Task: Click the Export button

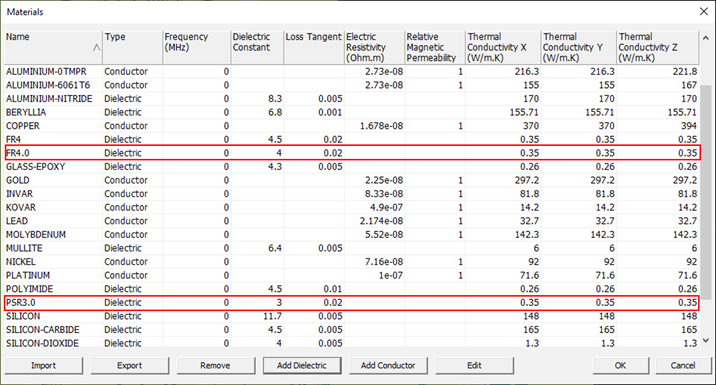Action: pos(130,365)
